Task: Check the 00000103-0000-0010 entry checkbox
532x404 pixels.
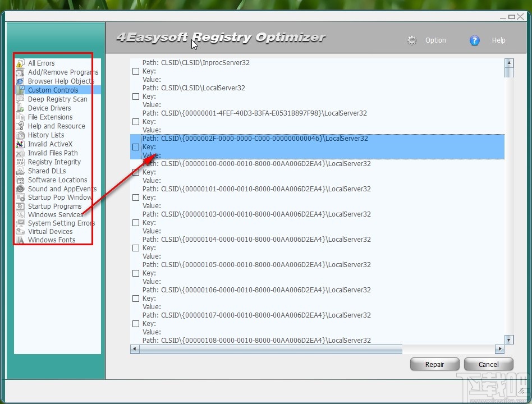Action: click(136, 223)
